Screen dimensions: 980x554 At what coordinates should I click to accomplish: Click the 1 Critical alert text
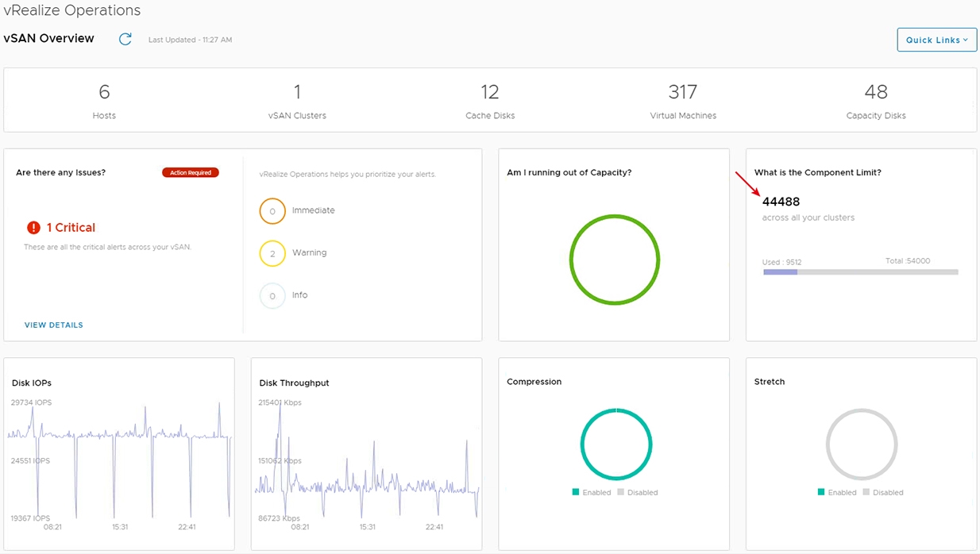coord(71,228)
